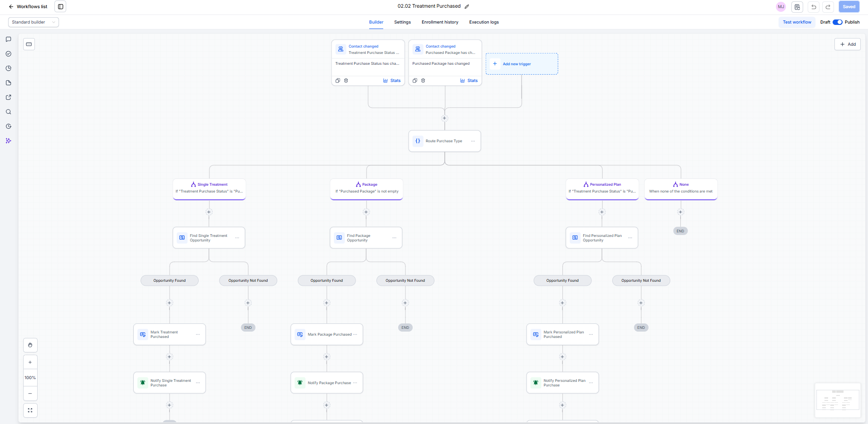Go back to Workflows list
This screenshot has height=424, width=868.
tap(28, 7)
